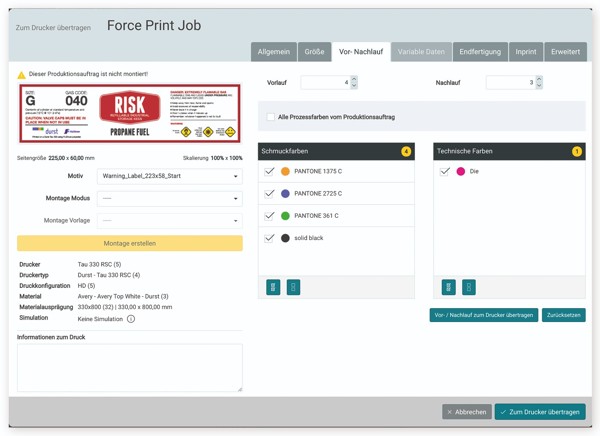Image resolution: width=600 pixels, height=436 pixels.
Task: Toggle the Die technical color checkbox
Action: 445,172
